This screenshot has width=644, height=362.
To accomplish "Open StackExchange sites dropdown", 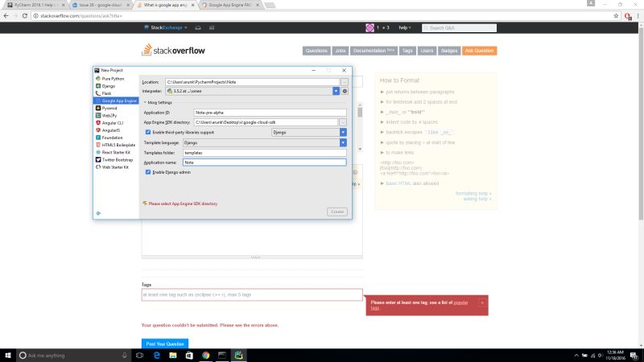I will [x=166, y=28].
